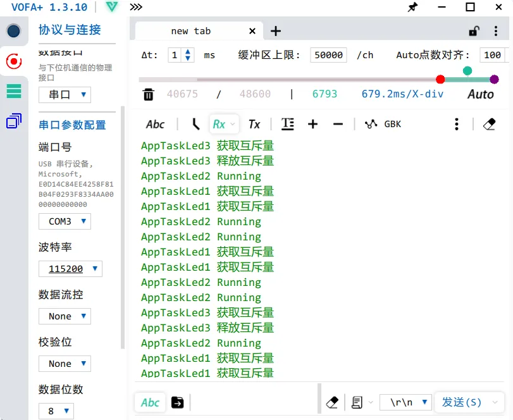This screenshot has width=513, height=420.
Task: Open the three-dot more options menu
Action: coord(457,124)
